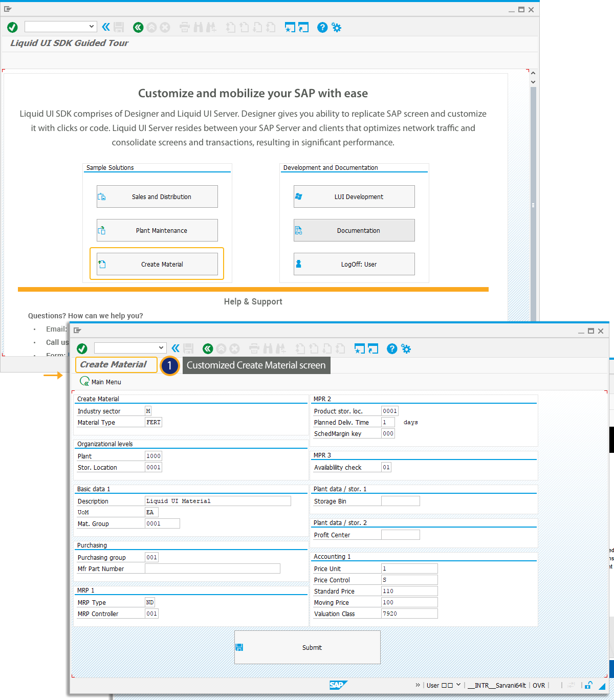Click the Last Page icon in the Create Material toolbar
Viewport: 614px width, 700px height.
(340, 348)
